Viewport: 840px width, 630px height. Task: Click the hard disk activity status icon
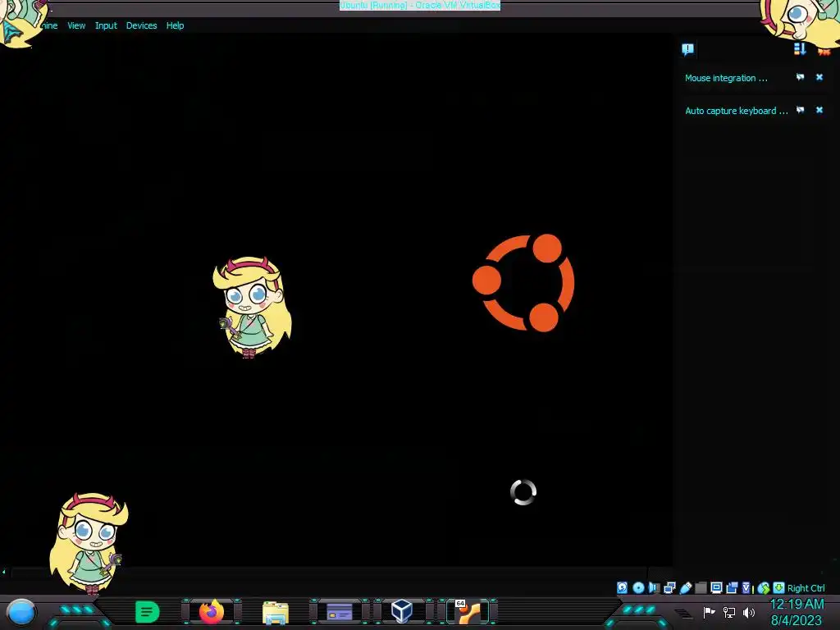pos(622,587)
